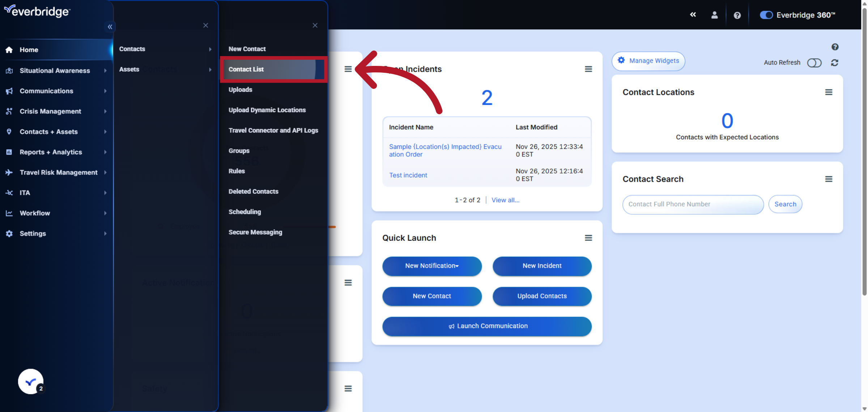
Task: Open Contact Search widget hamburger menu
Action: [829, 179]
